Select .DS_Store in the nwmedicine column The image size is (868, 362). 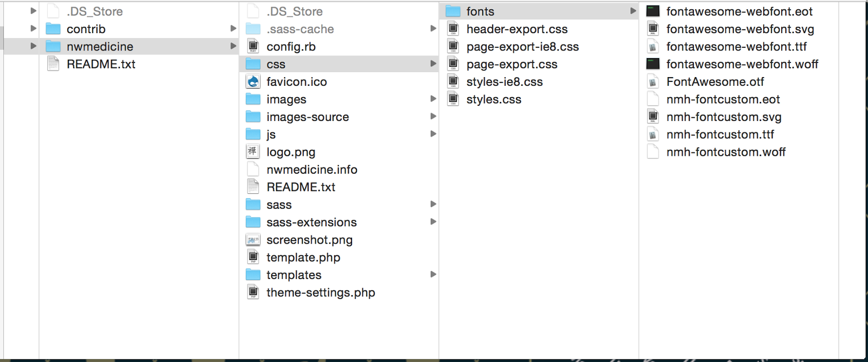tap(295, 11)
